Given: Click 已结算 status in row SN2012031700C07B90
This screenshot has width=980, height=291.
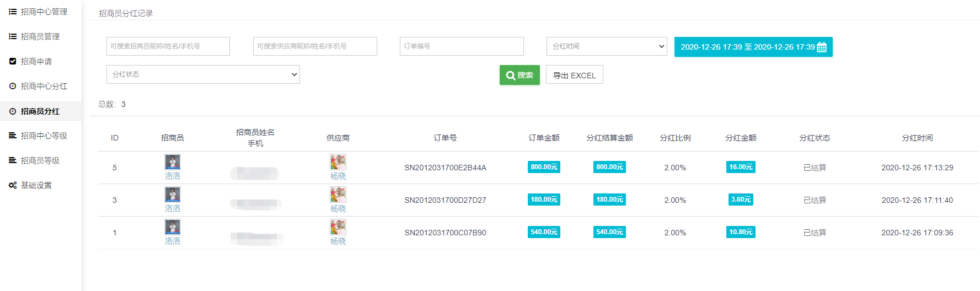Looking at the screenshot, I should click(x=815, y=233).
